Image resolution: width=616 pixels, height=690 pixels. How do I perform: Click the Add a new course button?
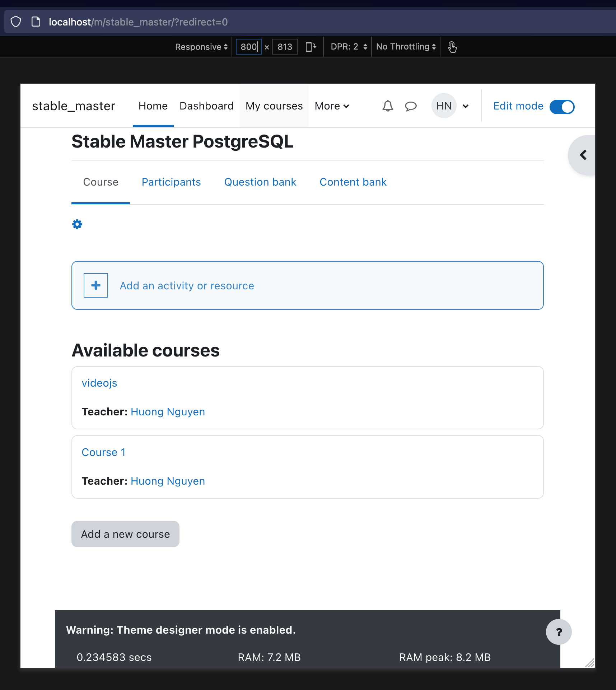(126, 534)
